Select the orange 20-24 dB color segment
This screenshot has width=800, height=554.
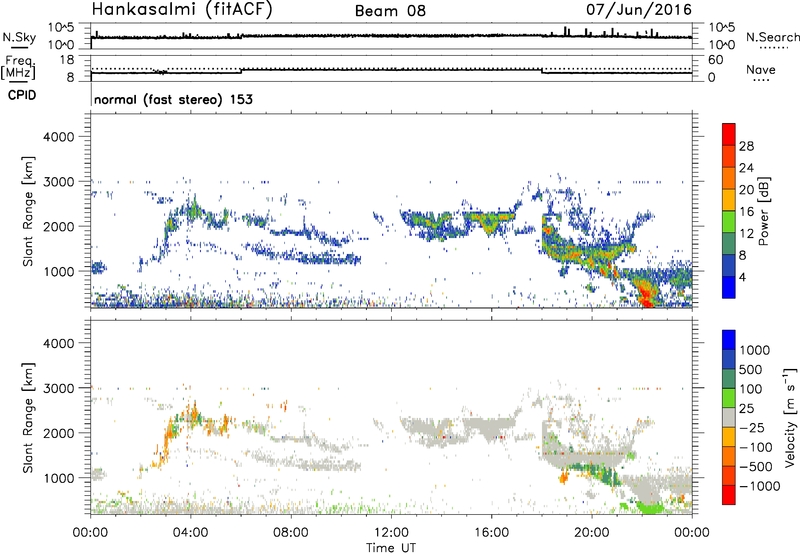(x=729, y=178)
